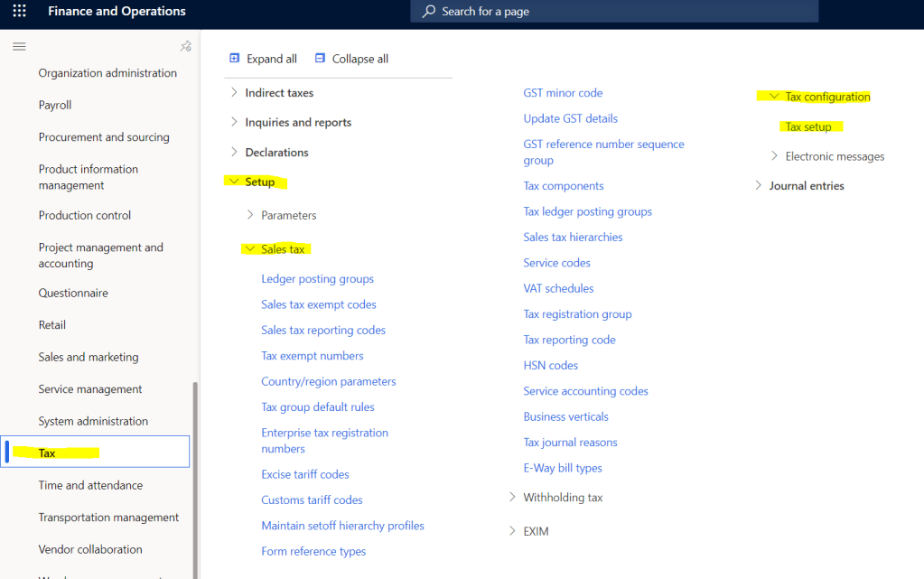The height and width of the screenshot is (579, 924).
Task: Open the app launcher waffle icon
Action: pyautogui.click(x=19, y=12)
